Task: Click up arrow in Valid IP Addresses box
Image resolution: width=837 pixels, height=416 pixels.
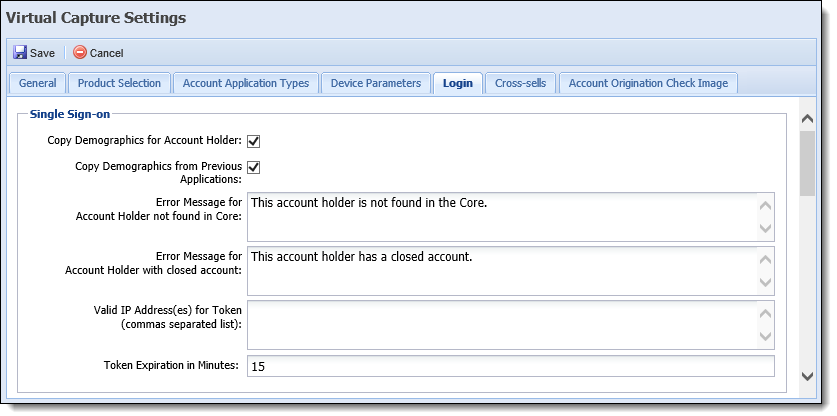Action: 765,313
